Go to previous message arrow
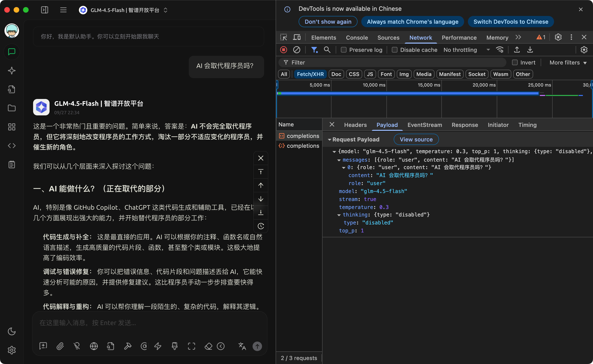The image size is (593, 364). [x=261, y=185]
